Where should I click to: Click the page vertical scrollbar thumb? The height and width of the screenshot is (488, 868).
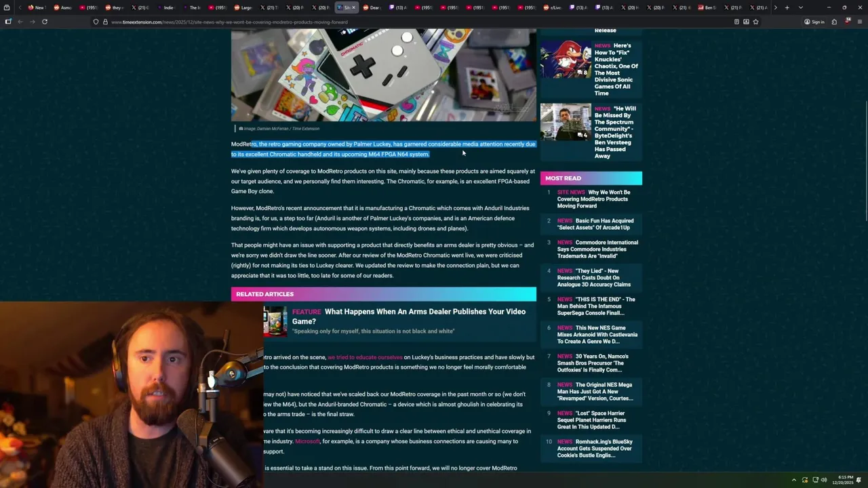click(x=865, y=160)
